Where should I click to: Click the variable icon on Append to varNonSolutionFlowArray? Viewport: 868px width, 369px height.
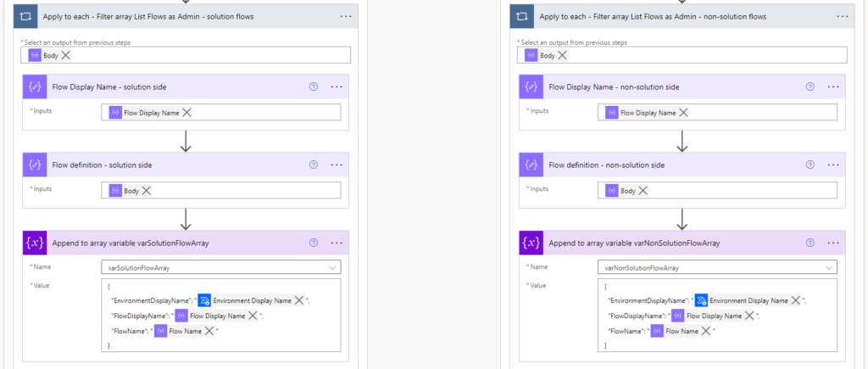click(531, 243)
